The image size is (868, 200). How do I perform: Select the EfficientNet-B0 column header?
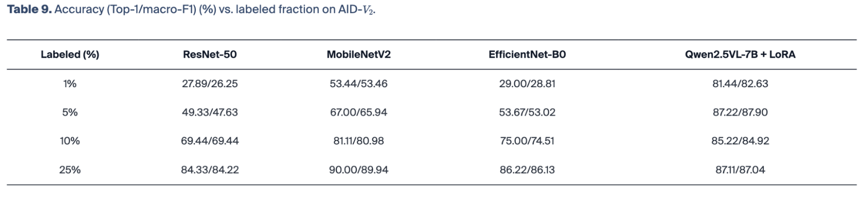coord(527,55)
